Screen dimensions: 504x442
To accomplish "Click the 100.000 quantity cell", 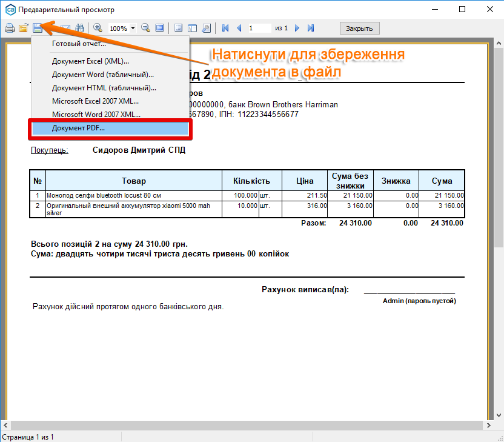I will pyautogui.click(x=240, y=196).
